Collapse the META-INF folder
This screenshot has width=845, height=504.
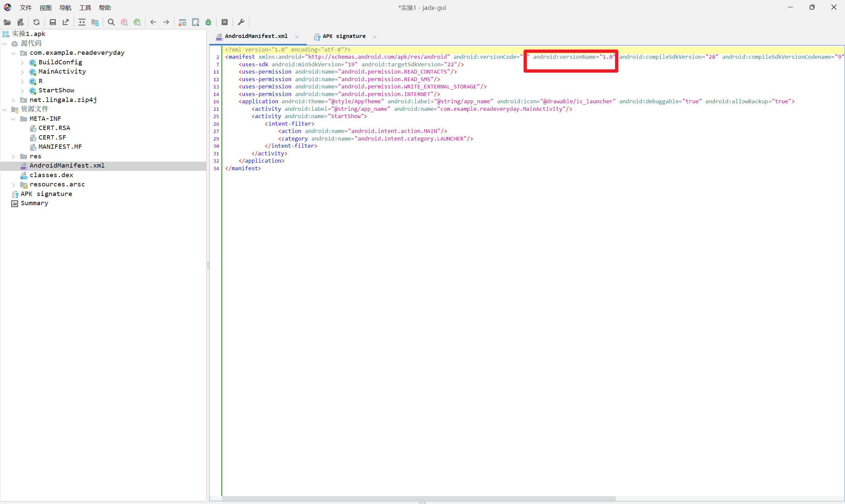pyautogui.click(x=14, y=119)
